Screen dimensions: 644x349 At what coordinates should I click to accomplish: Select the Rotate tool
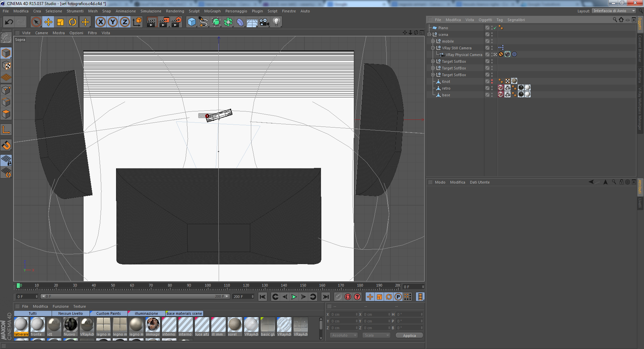72,22
